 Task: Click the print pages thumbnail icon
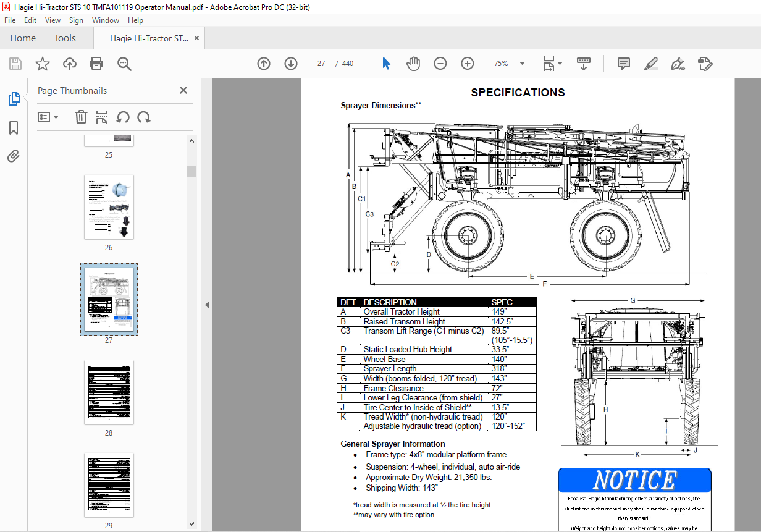coord(102,117)
